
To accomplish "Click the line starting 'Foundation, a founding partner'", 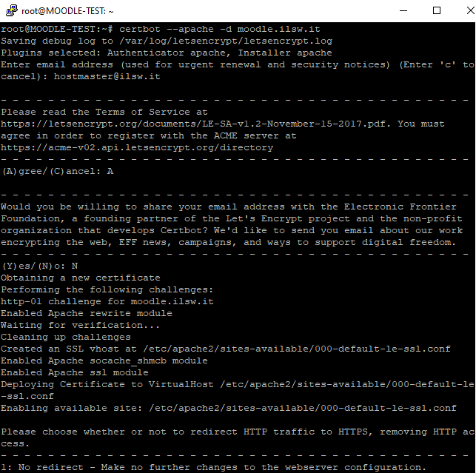I will click(x=231, y=218).
